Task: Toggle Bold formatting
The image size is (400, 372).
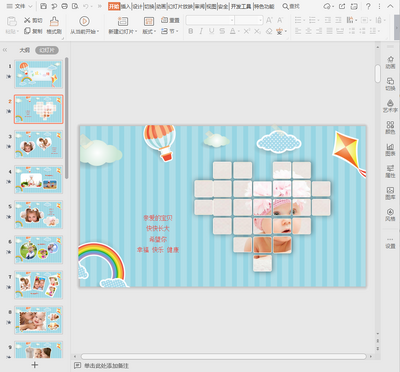Action: point(190,31)
